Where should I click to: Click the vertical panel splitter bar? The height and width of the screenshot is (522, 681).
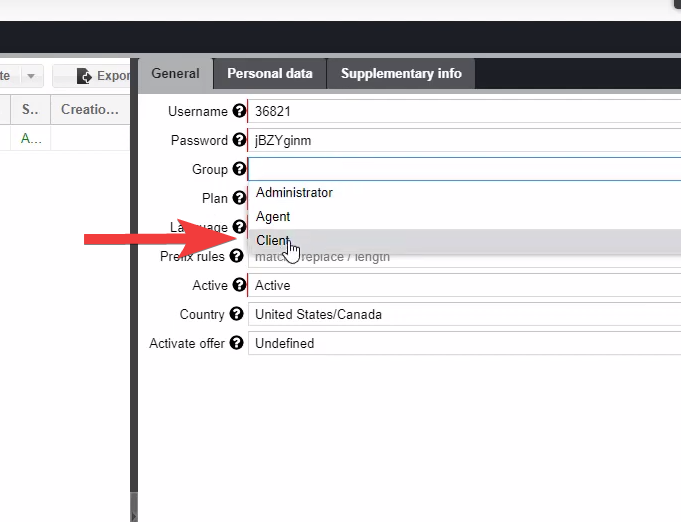coord(134,290)
